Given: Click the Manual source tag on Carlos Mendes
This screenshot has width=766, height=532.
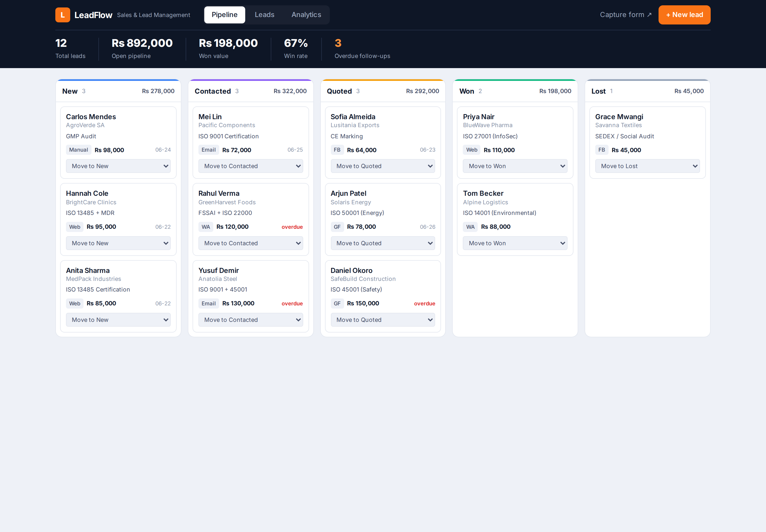Looking at the screenshot, I should (x=78, y=150).
